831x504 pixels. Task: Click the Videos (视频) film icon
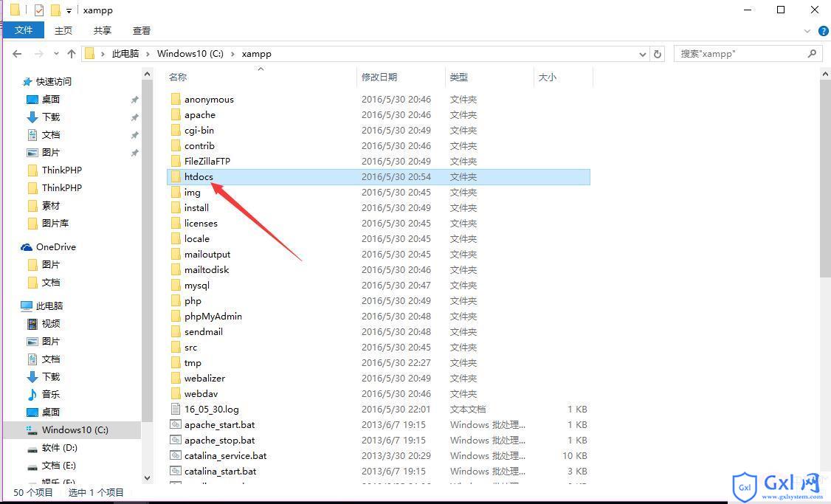32,324
